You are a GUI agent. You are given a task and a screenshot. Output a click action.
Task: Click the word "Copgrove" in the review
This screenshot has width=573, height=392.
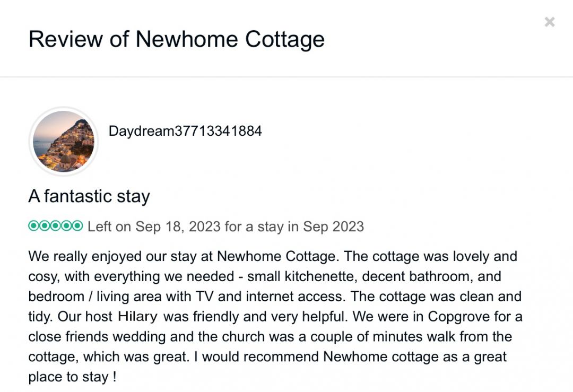[x=463, y=317]
